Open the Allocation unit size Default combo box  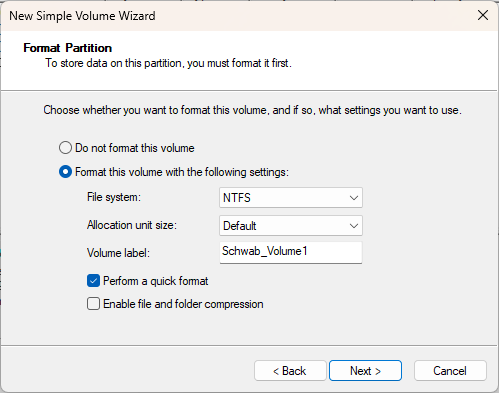291,226
